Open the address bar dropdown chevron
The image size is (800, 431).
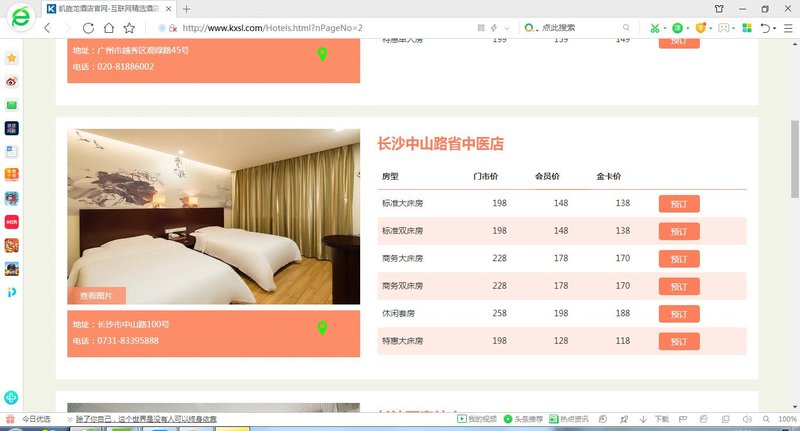(506, 28)
